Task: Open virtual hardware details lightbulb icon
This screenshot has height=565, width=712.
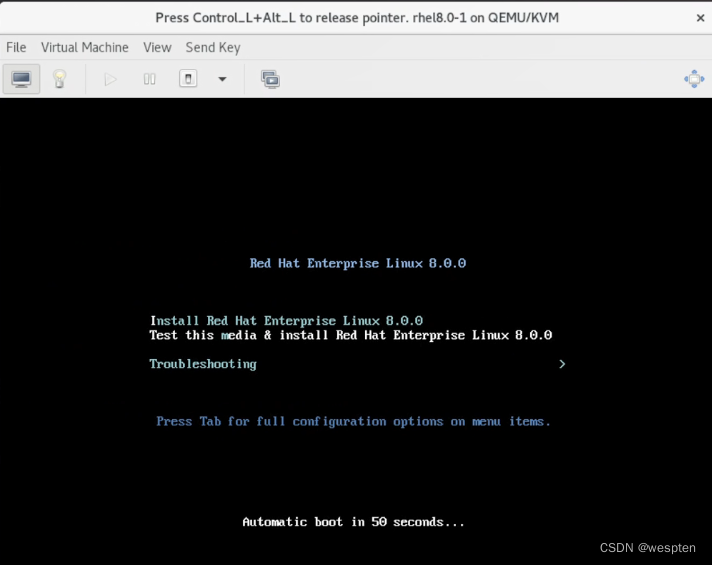Action: click(x=59, y=79)
